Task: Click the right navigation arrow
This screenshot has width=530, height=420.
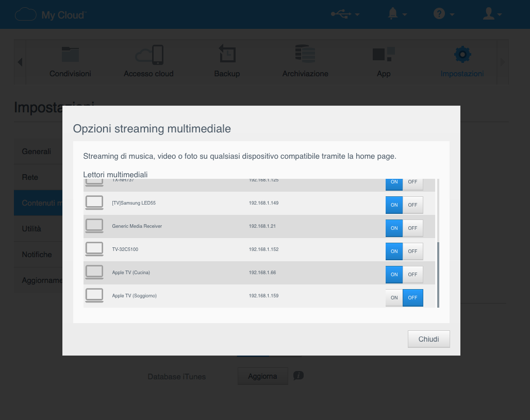Action: pos(503,62)
